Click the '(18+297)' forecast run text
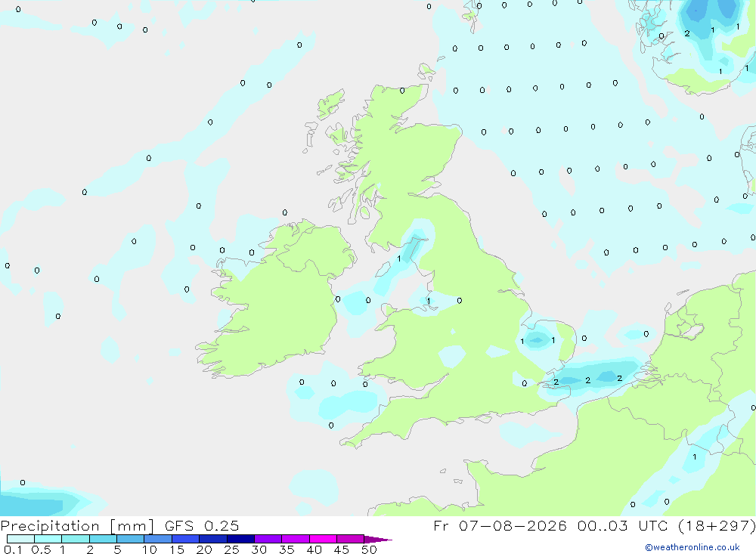 tap(717, 525)
